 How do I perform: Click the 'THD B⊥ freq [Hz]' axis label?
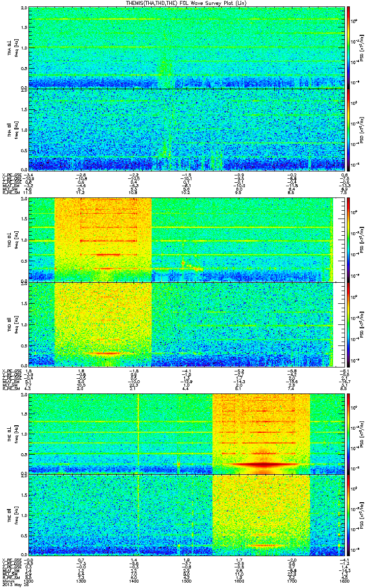coord(12,240)
